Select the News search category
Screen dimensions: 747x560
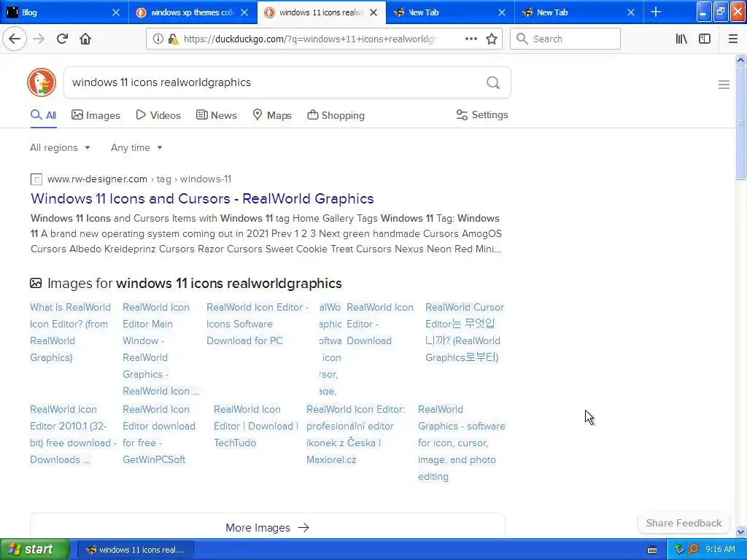pos(216,115)
